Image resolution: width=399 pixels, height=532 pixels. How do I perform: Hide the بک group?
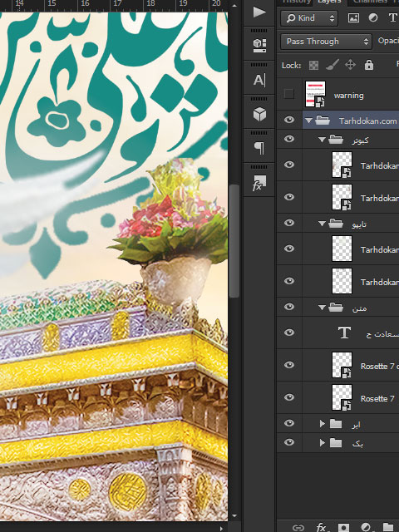pyautogui.click(x=289, y=443)
